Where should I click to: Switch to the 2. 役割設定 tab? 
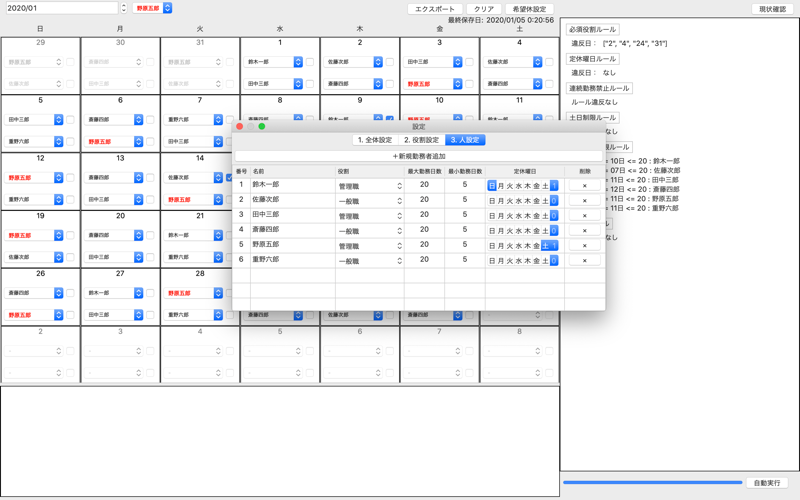pos(421,140)
